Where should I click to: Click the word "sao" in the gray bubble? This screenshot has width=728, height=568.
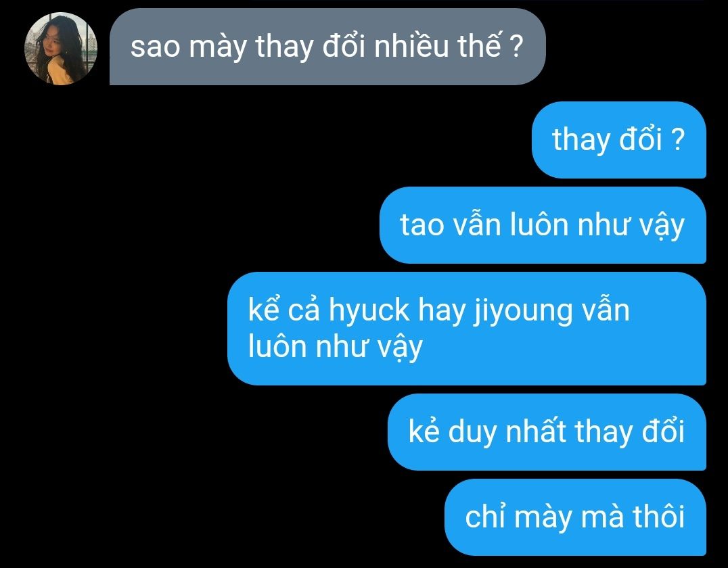tap(155, 47)
